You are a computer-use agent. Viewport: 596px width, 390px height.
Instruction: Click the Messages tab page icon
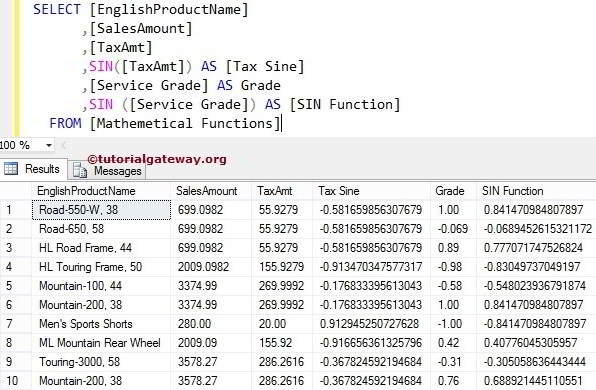80,170
